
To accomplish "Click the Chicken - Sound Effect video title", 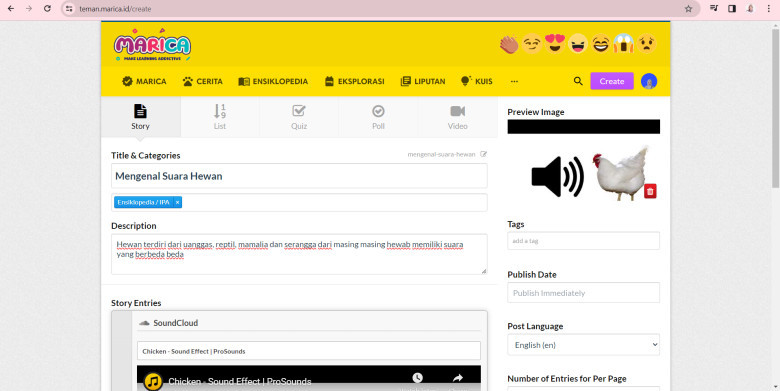I will 240,382.
